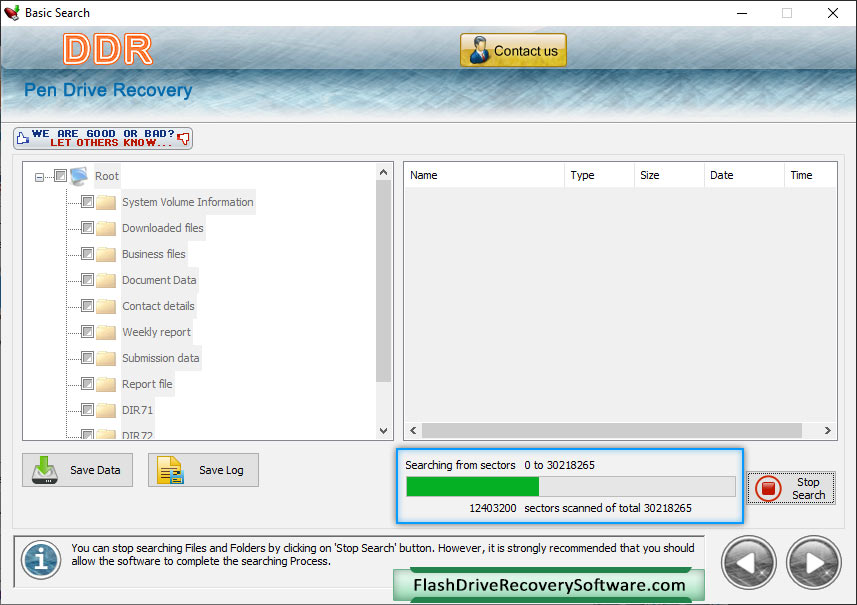Go to the previous step with back arrow
Viewport: 857px width, 605px height.
click(748, 563)
